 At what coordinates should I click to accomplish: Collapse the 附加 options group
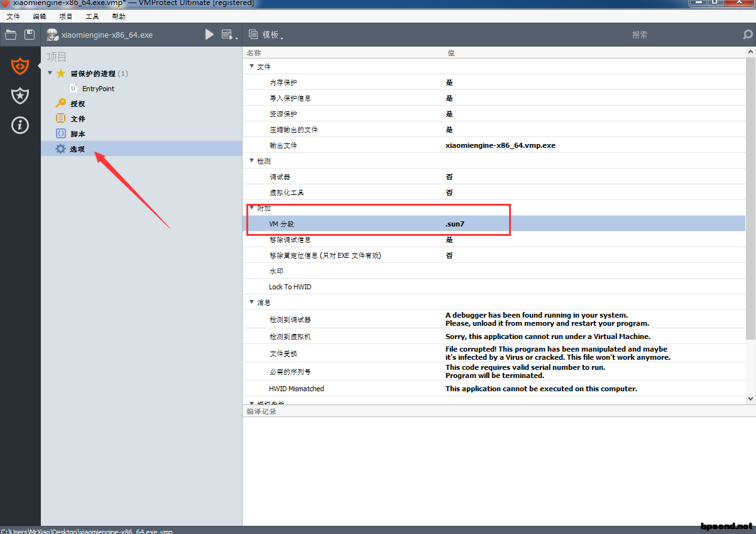pos(251,208)
